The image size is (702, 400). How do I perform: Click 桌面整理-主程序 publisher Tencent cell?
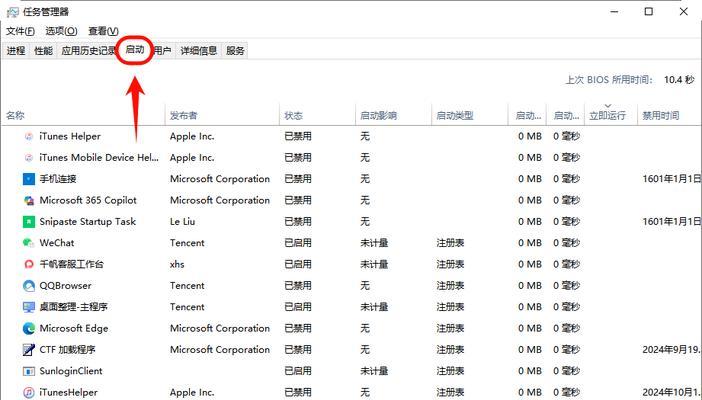(x=187, y=307)
